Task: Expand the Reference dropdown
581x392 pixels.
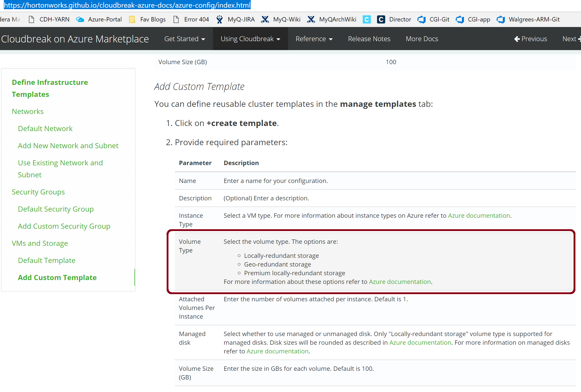Action: tap(314, 39)
